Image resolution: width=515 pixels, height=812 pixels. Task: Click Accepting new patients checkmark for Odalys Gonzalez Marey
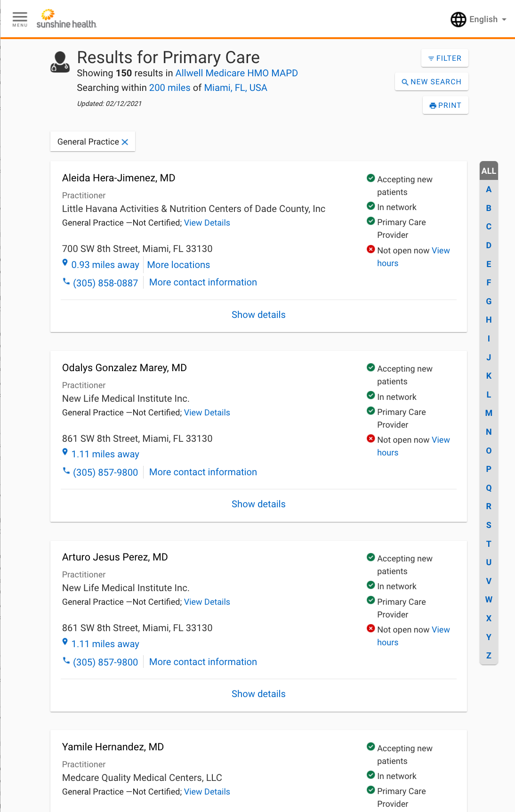371,367
